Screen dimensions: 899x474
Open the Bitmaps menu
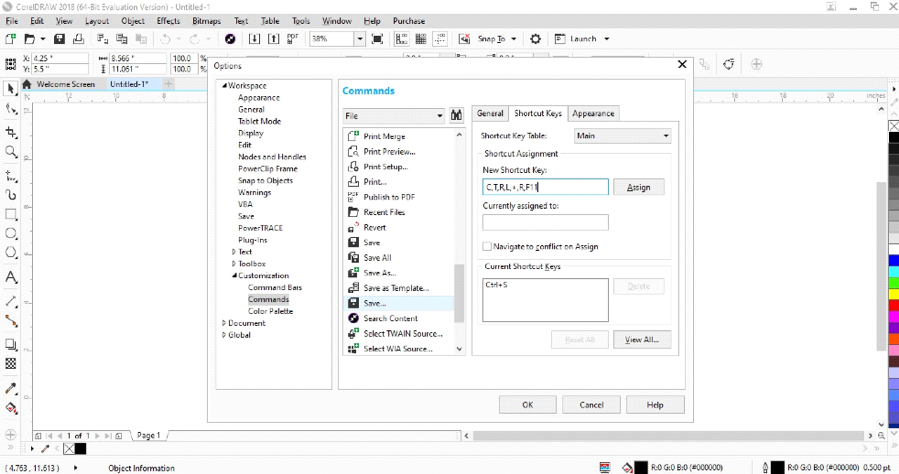point(206,21)
